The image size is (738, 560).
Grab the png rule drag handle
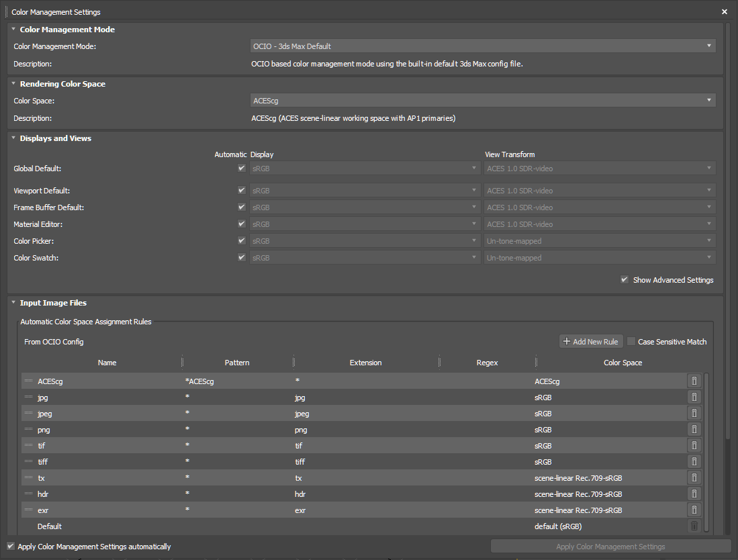pyautogui.click(x=29, y=429)
